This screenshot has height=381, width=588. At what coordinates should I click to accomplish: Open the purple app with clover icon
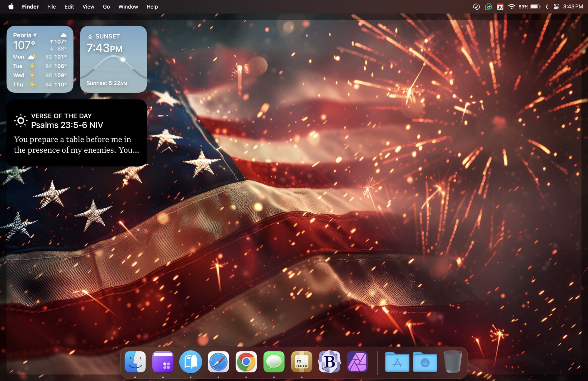163,362
